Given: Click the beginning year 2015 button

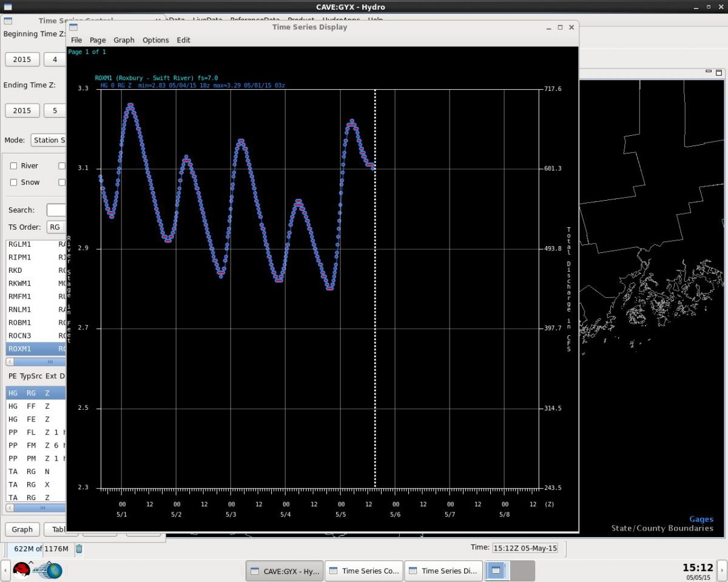Looking at the screenshot, I should pos(22,59).
